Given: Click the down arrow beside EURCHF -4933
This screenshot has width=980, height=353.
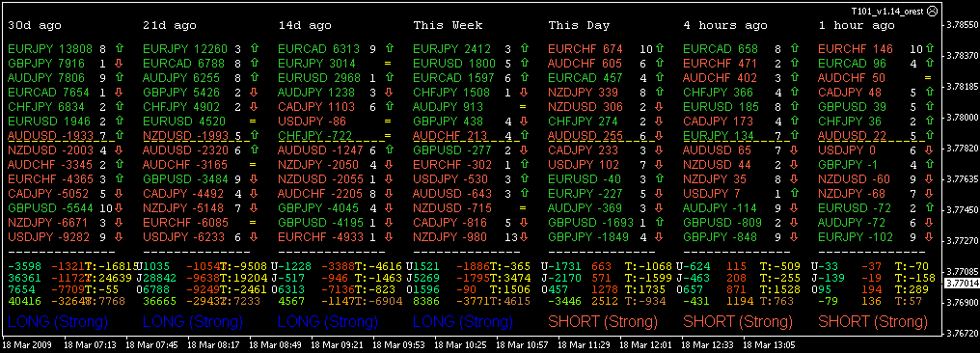Looking at the screenshot, I should click(390, 237).
